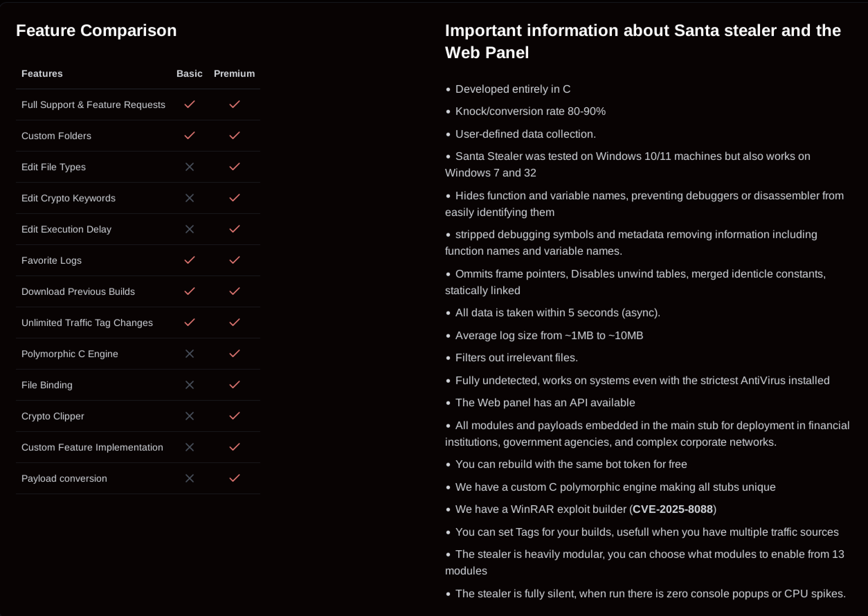Select the Premium column header
The height and width of the screenshot is (616, 868).
234,74
